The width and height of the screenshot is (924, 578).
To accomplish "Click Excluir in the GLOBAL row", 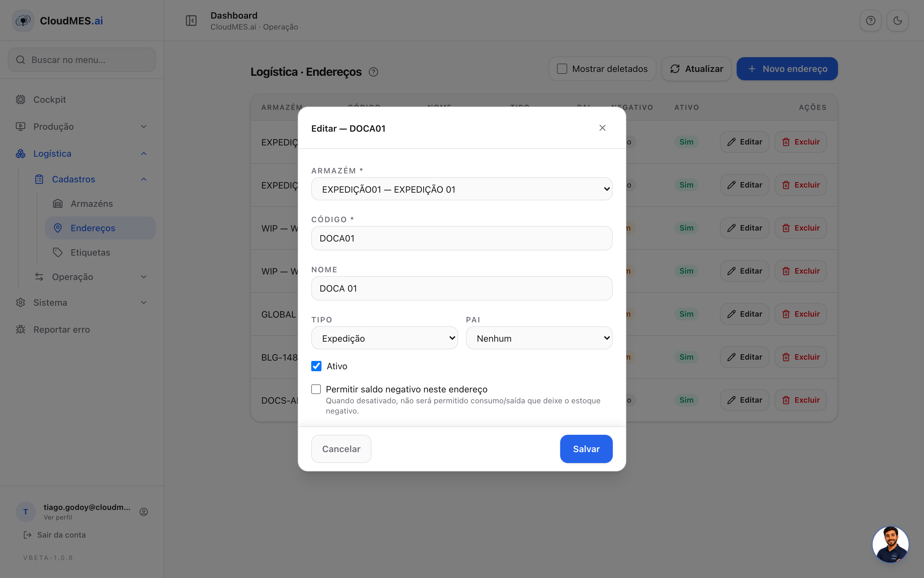I will (800, 314).
